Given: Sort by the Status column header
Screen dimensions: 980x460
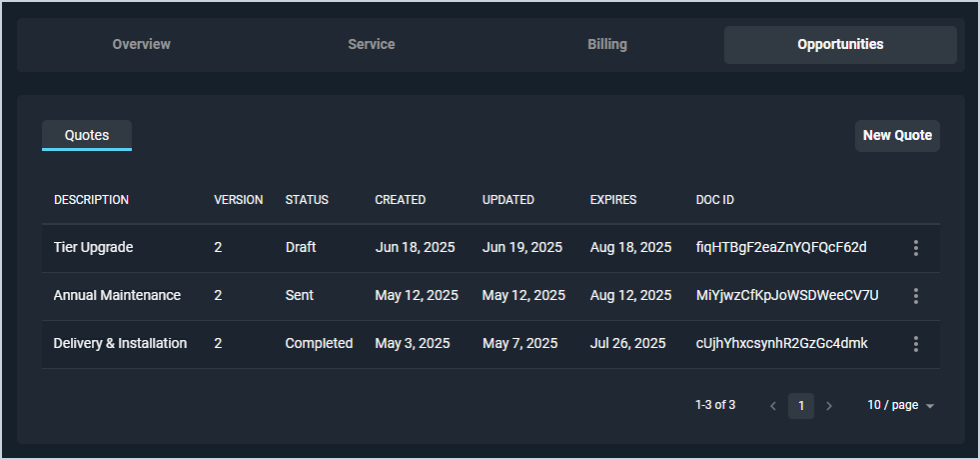Looking at the screenshot, I should click(x=307, y=200).
